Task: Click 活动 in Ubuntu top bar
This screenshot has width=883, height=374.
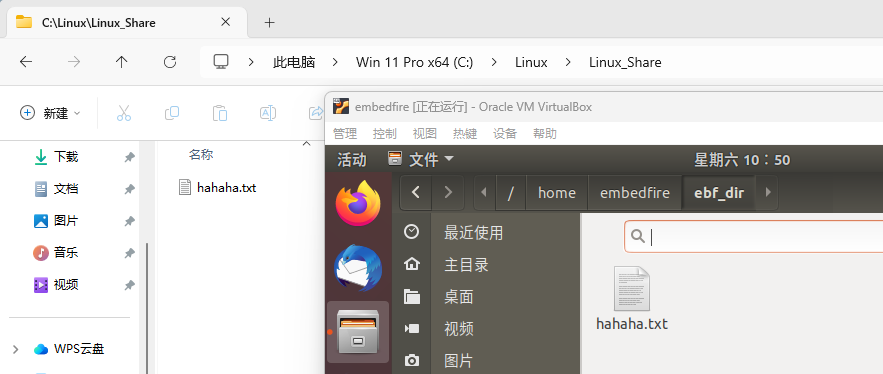Action: coord(351,160)
